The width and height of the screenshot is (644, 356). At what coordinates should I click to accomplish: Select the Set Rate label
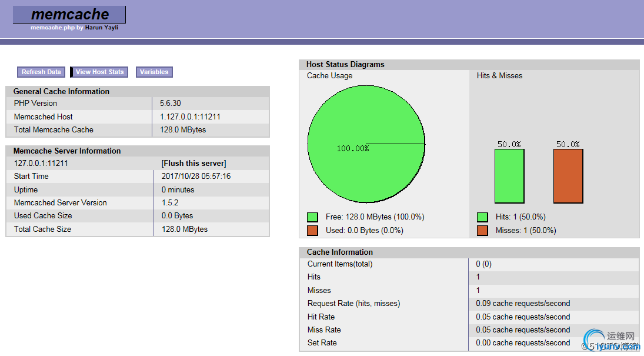[322, 343]
